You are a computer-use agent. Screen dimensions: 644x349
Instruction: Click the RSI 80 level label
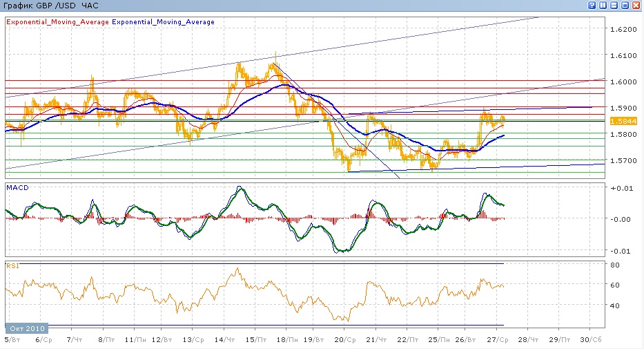click(x=614, y=265)
